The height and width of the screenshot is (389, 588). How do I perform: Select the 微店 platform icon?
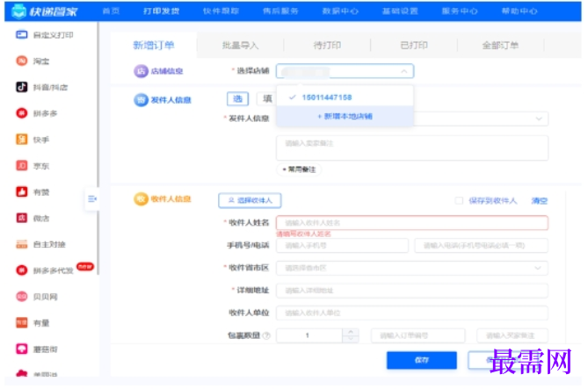click(21, 218)
